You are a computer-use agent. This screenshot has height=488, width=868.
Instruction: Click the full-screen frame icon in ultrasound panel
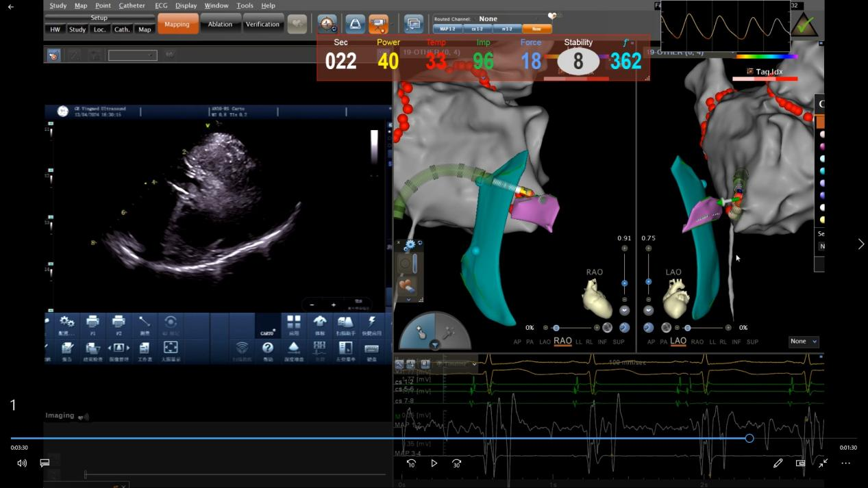tap(171, 348)
